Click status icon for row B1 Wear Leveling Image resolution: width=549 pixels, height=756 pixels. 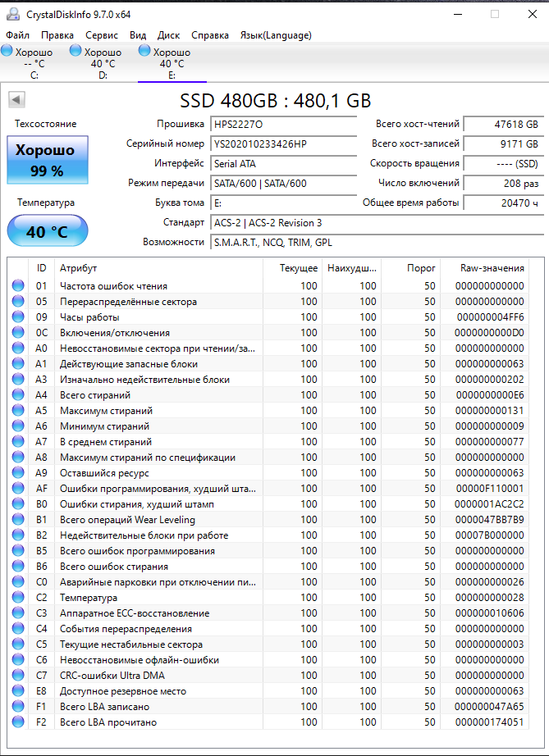[18, 519]
